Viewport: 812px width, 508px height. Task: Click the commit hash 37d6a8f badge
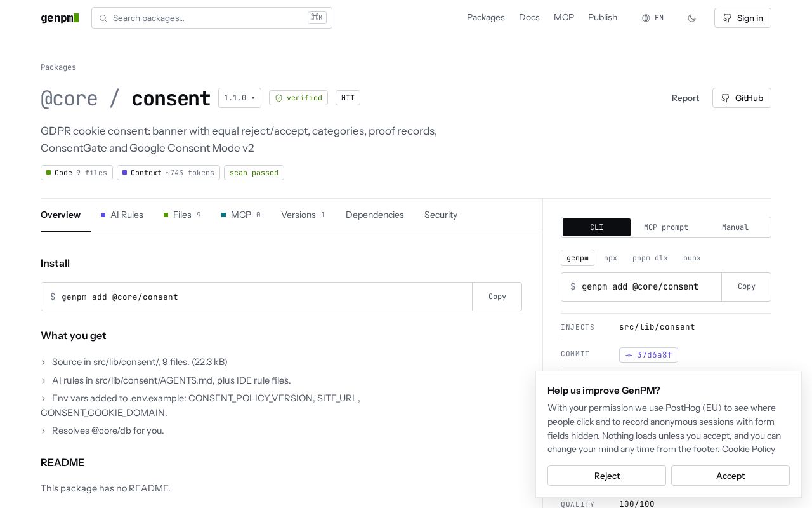pyautogui.click(x=648, y=355)
